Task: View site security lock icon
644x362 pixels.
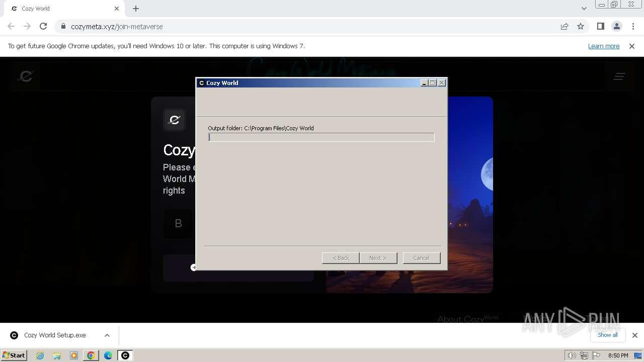Action: click(x=63, y=26)
